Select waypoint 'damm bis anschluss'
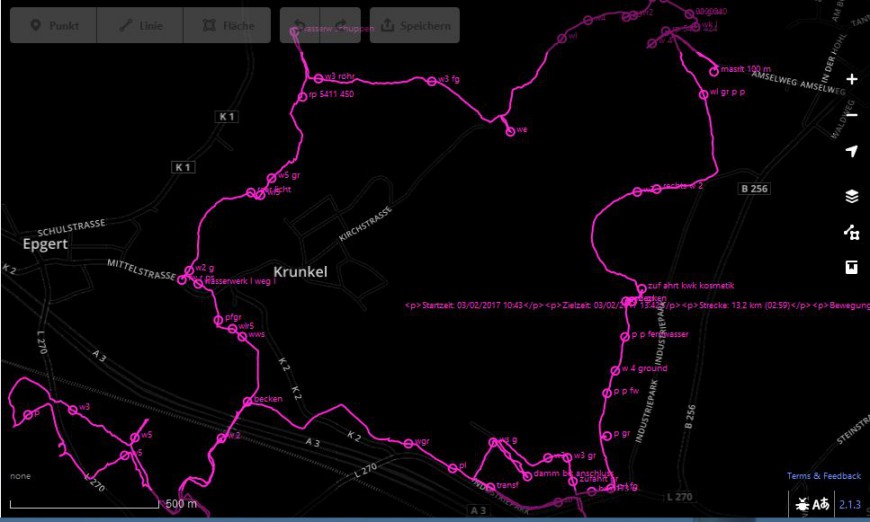Screen dimensions: 870x522 coord(527,476)
